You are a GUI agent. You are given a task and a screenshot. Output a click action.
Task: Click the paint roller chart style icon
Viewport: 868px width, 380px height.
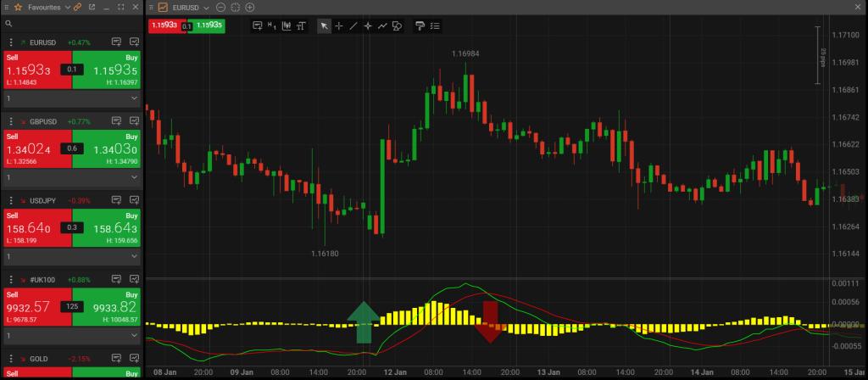420,26
